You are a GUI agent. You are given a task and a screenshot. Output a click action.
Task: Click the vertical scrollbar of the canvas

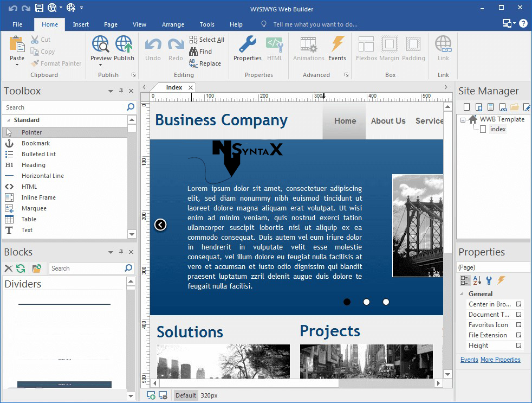(x=447, y=182)
